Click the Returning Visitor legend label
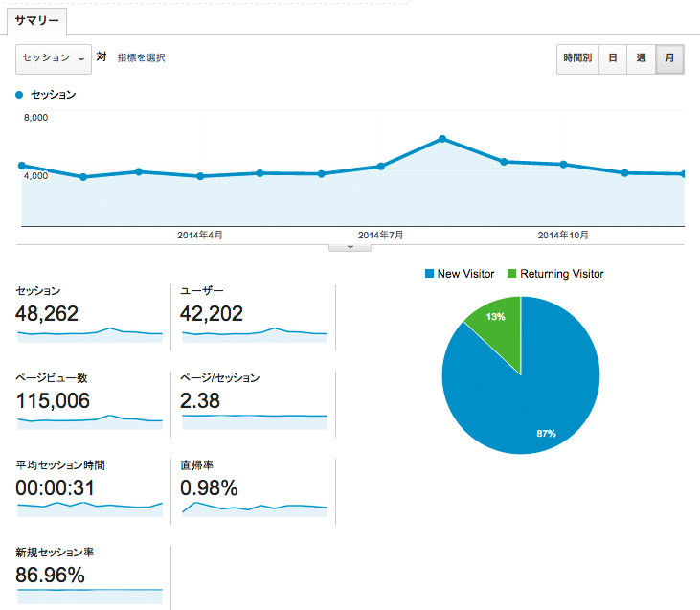 (x=562, y=274)
